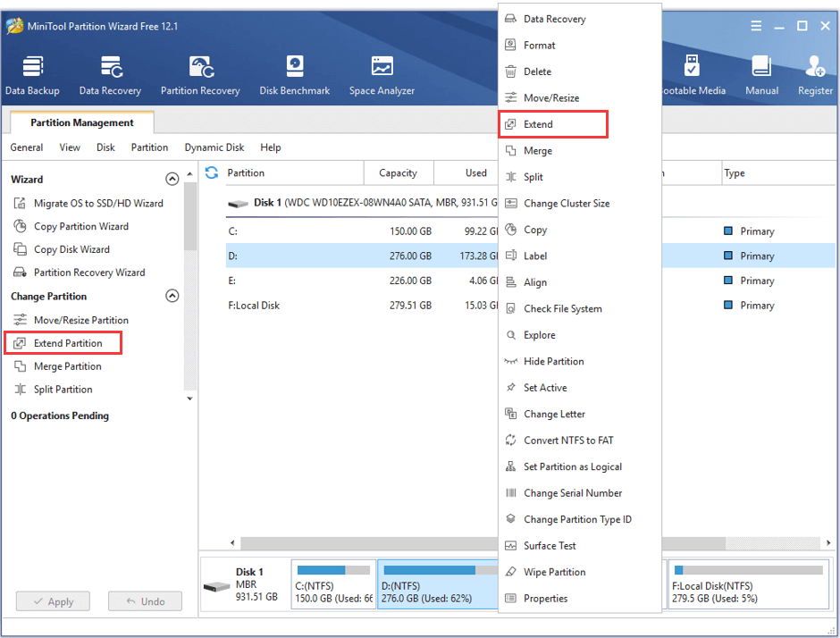This screenshot has height=638, width=840.
Task: Select the F:Local Disk row
Action: click(x=362, y=305)
